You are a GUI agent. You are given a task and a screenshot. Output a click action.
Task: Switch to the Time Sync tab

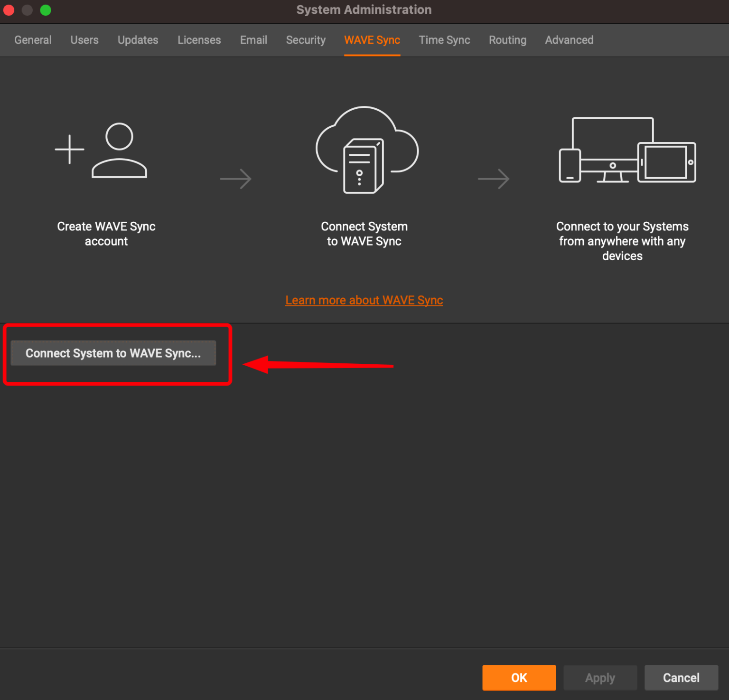pos(444,40)
